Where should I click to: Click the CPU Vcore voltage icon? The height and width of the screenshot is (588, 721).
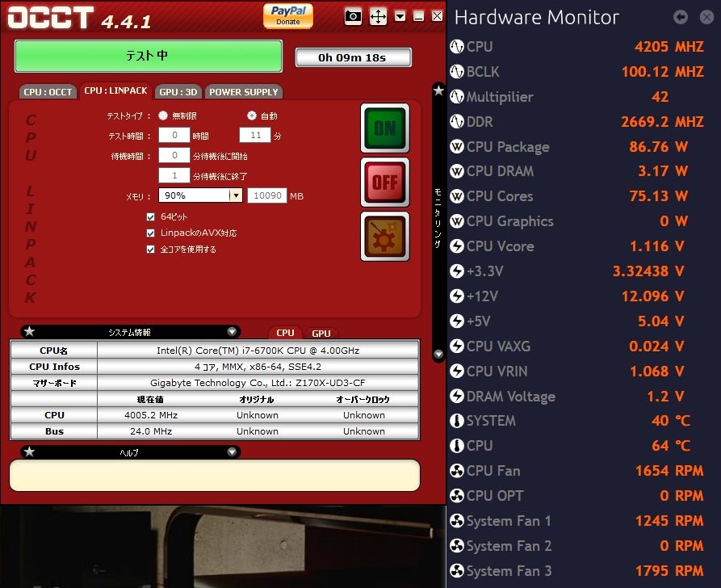click(x=457, y=246)
